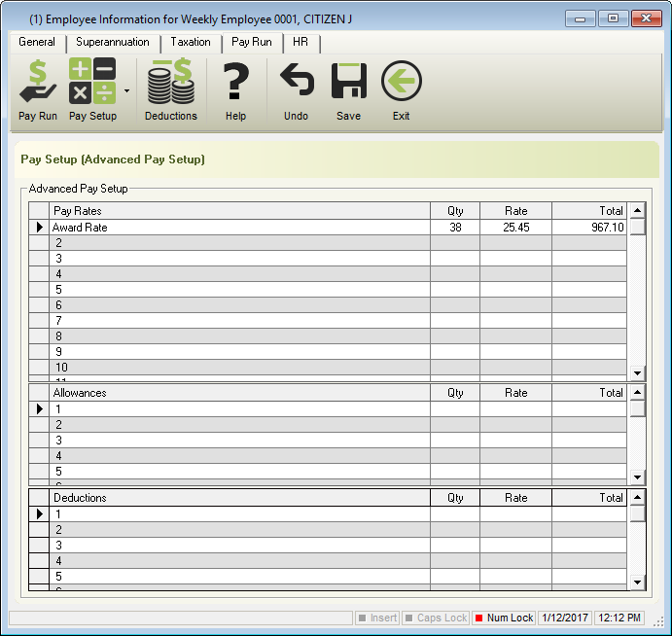Select Deductions row 1
Viewport: 672px width, 636px height.
(x=328, y=514)
